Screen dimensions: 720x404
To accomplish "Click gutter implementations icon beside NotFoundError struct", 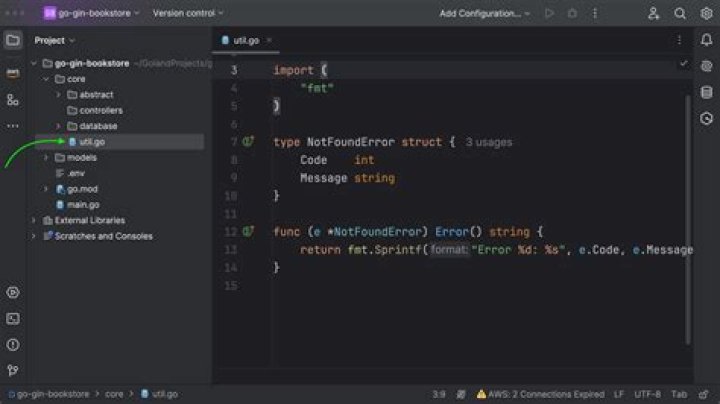I will [x=248, y=143].
